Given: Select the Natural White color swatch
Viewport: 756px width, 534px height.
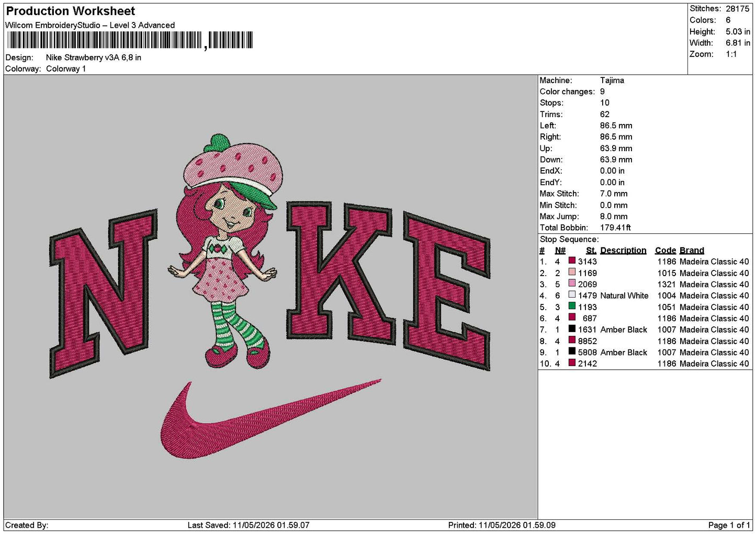Looking at the screenshot, I should click(x=572, y=295).
